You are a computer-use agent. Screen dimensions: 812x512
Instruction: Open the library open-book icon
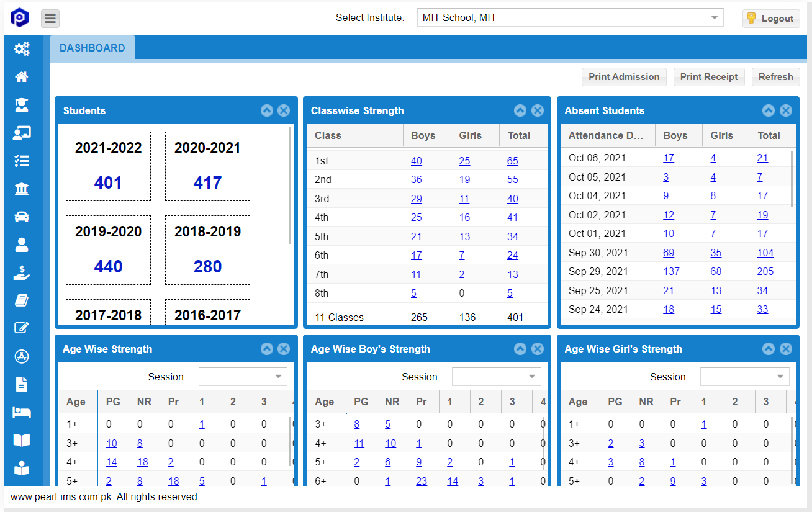pyautogui.click(x=21, y=439)
